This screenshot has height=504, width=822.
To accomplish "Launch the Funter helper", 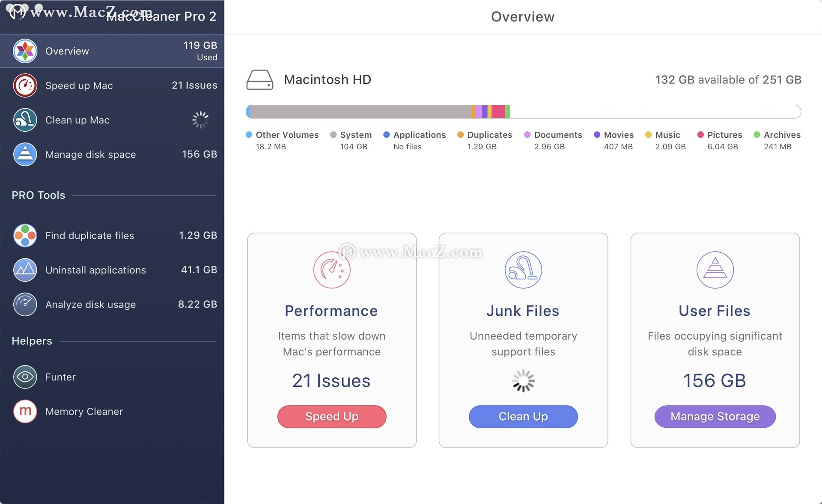I will pos(112,377).
